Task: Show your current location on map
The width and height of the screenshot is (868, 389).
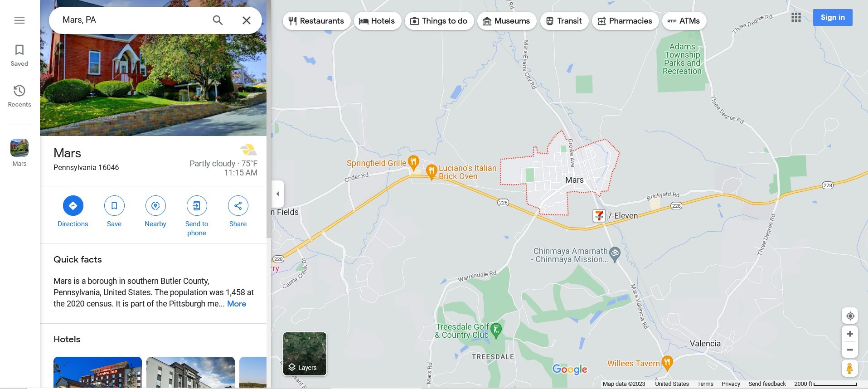Action: (850, 316)
